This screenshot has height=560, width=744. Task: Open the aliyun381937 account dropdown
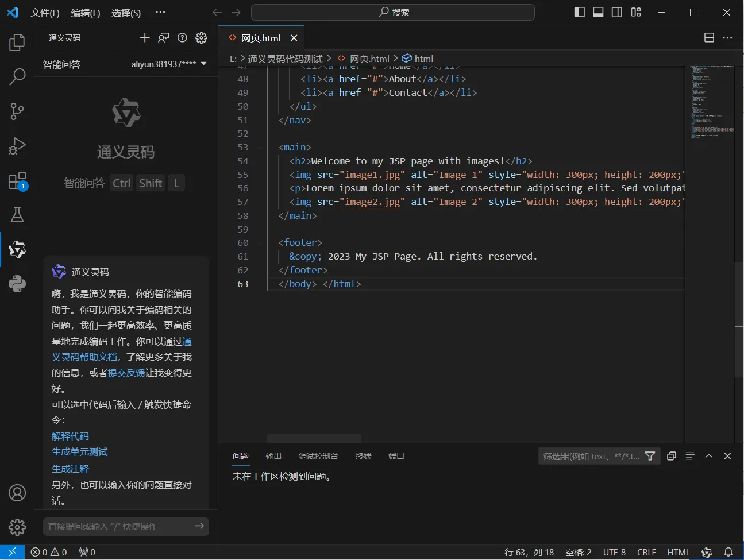tap(169, 64)
